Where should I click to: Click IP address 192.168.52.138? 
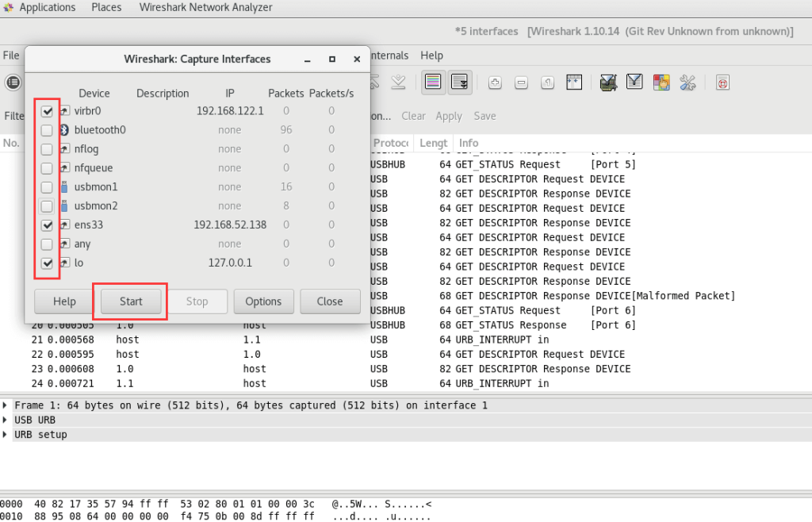pyautogui.click(x=230, y=225)
